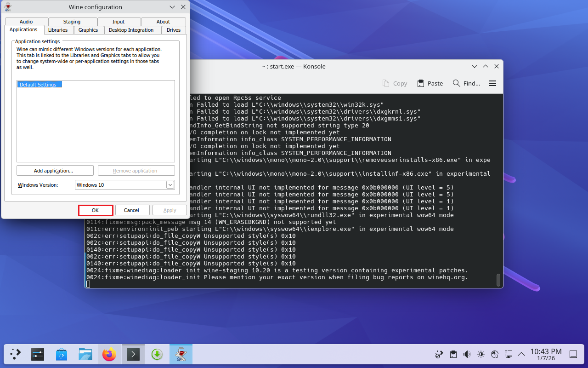The image size is (588, 368).
Task: Select Default Settings in application list
Action: 39,85
